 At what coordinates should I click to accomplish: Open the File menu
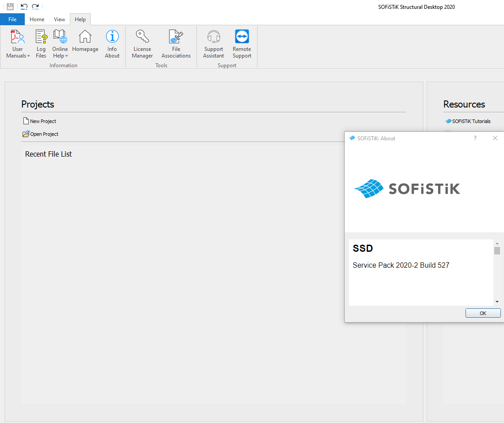[x=12, y=19]
